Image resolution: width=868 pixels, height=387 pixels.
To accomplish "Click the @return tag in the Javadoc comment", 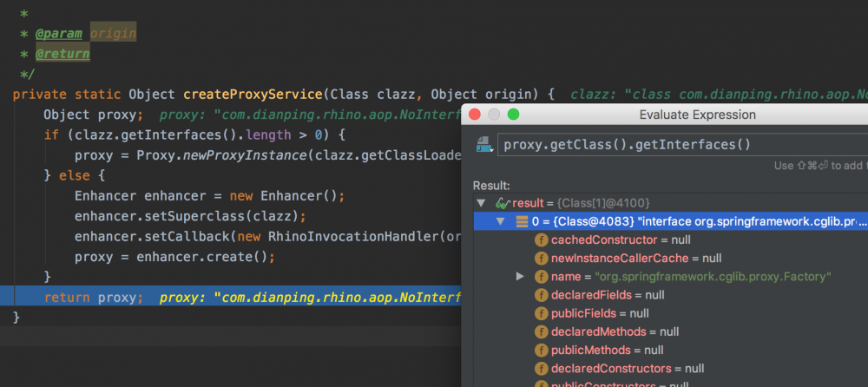I will [62, 55].
